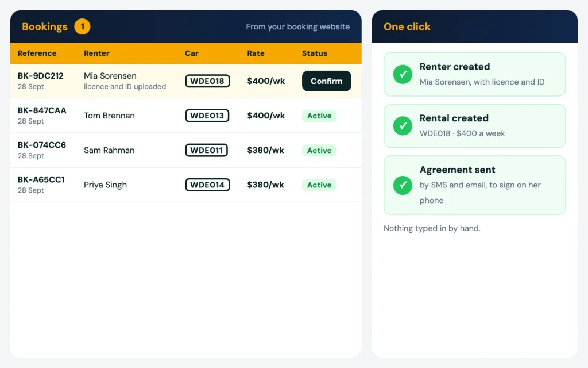Click renter name Sam Rahman
588x368 pixels.
tap(109, 150)
